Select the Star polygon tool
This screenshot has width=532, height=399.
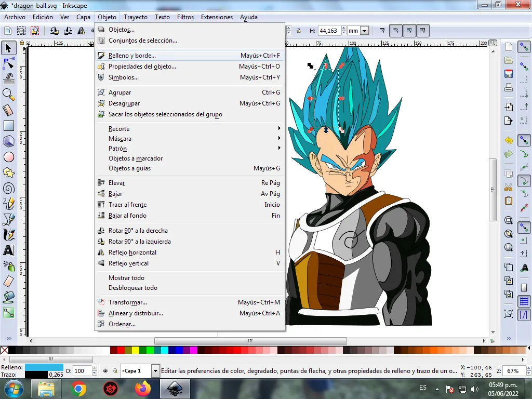point(8,172)
